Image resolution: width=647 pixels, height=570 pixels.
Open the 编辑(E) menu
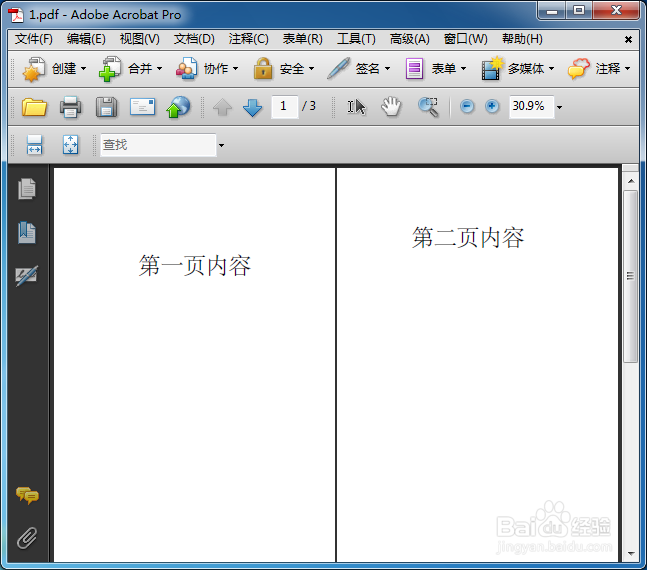86,39
